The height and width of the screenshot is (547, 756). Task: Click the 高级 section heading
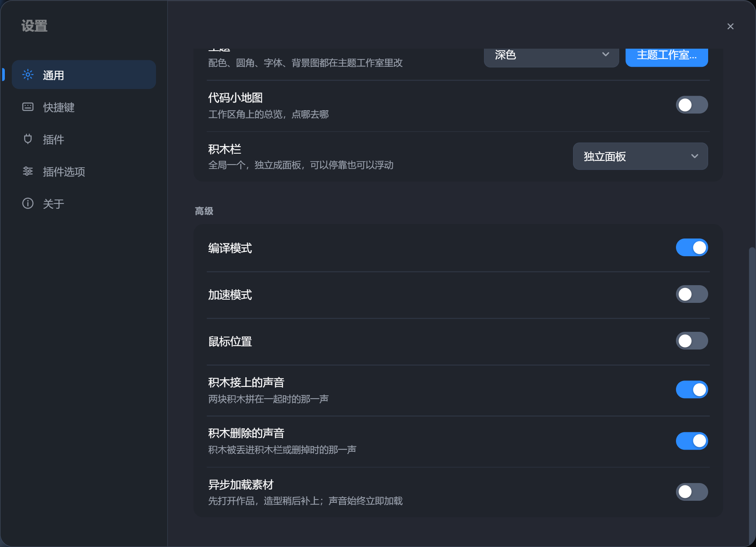204,211
